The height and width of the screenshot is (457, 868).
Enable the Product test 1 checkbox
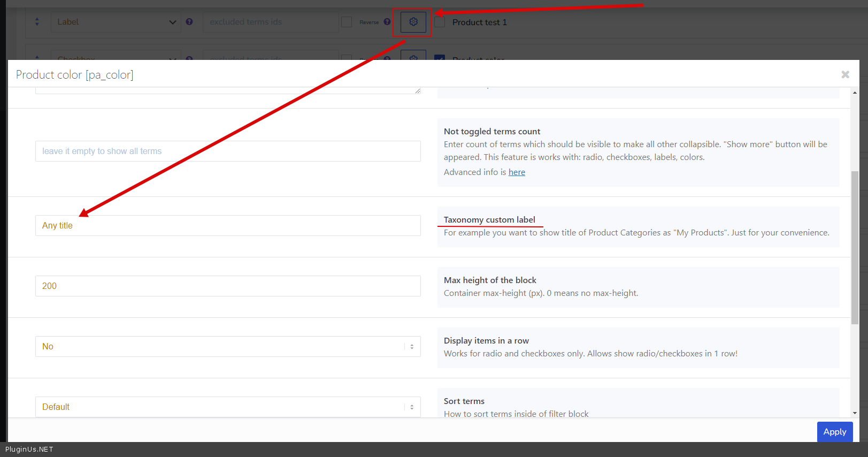440,22
